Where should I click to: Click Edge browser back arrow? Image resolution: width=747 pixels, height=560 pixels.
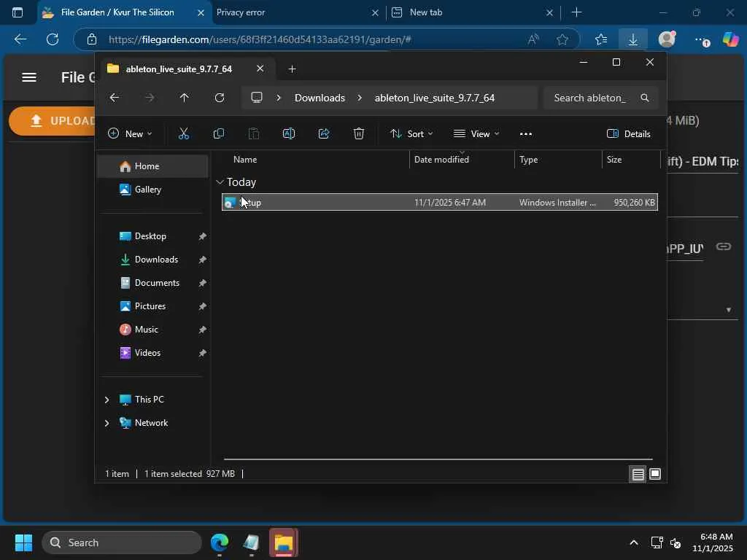20,39
